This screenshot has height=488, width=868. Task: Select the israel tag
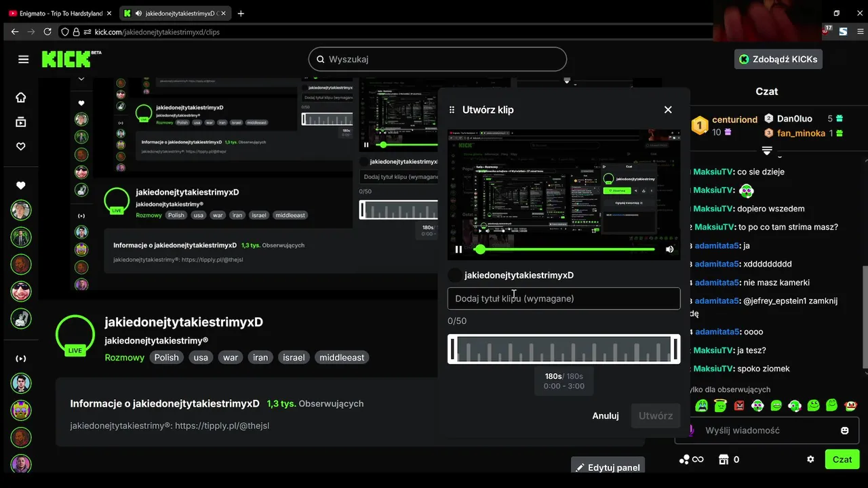(294, 357)
